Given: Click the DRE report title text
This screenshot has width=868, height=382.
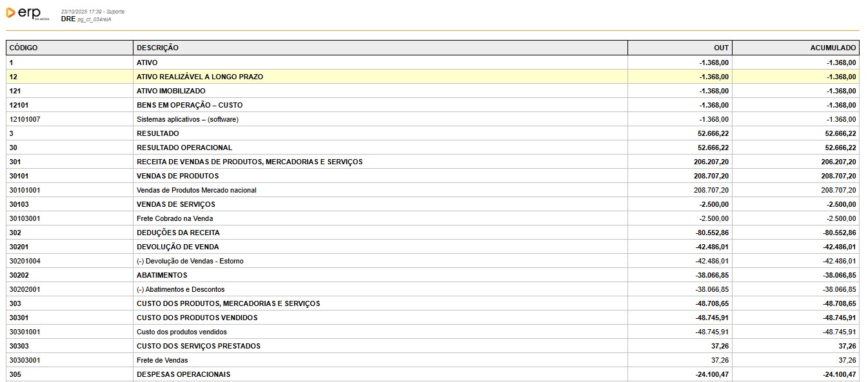Looking at the screenshot, I should (68, 19).
